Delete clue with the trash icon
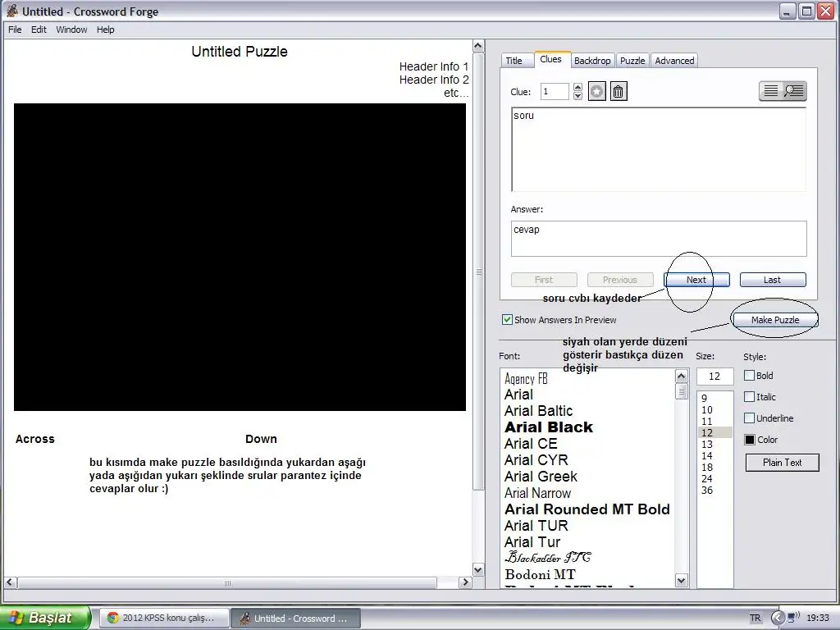This screenshot has width=840, height=630. tap(619, 92)
